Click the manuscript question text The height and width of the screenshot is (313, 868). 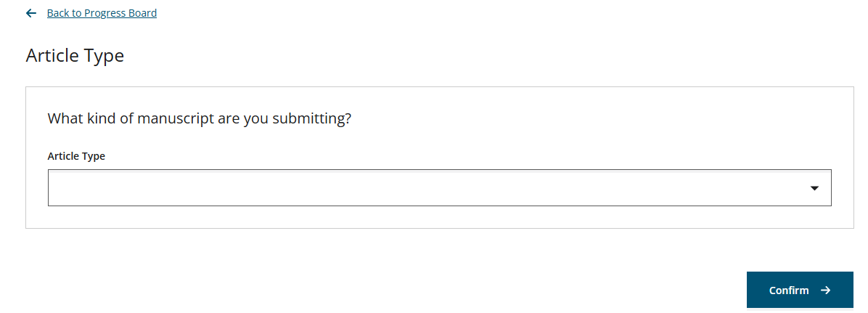tap(200, 118)
